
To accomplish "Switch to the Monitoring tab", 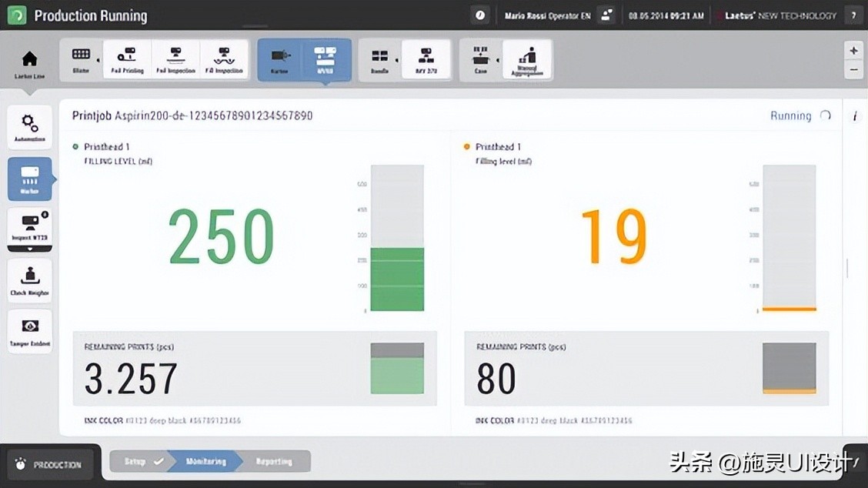I will [x=205, y=461].
